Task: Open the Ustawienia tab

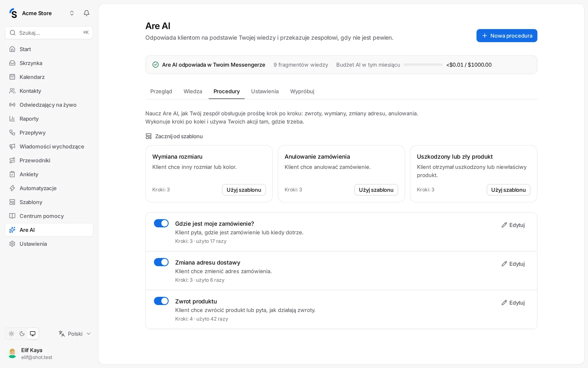Action: [x=265, y=91]
